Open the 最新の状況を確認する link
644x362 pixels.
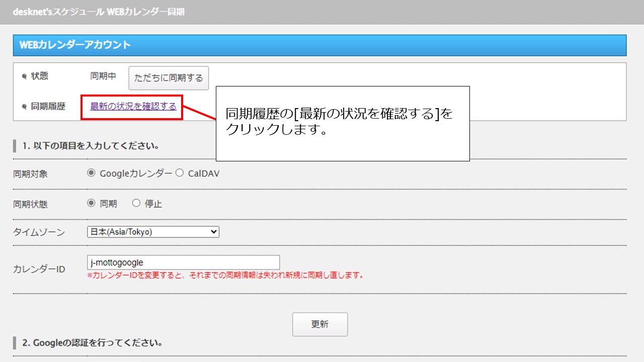tap(133, 106)
